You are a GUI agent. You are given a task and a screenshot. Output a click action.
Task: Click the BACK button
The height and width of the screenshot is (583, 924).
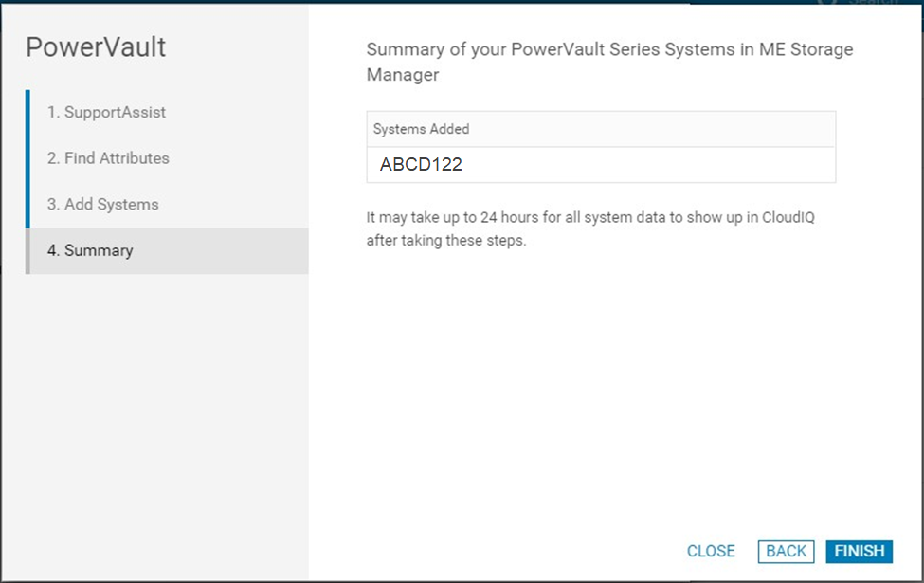[x=785, y=552]
